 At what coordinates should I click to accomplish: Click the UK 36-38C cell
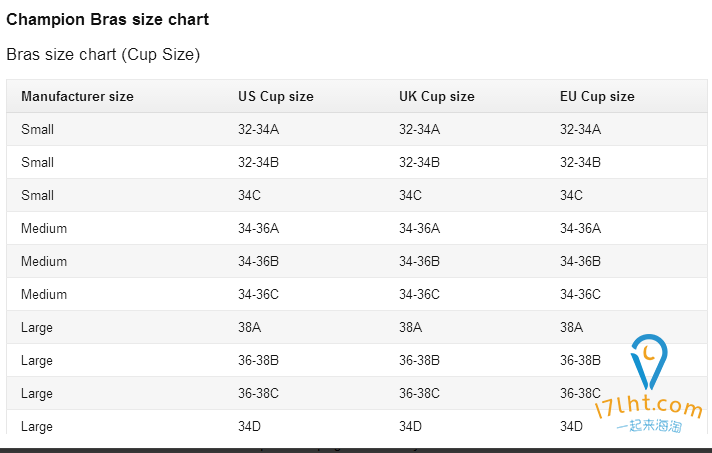(x=419, y=394)
